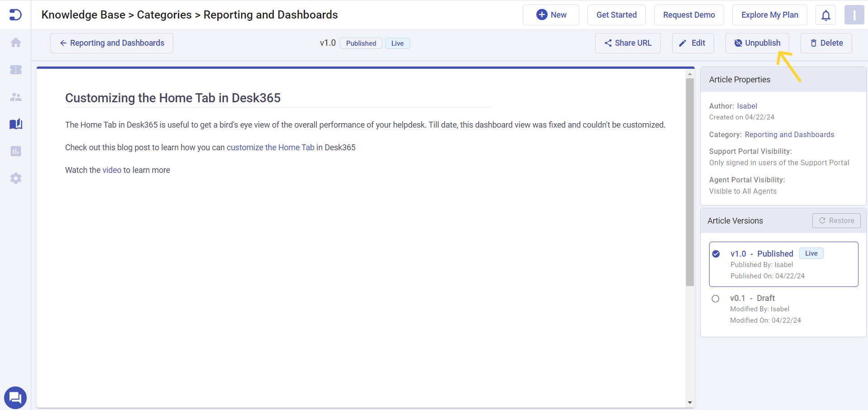Open the Knowledge Base book icon
Screen dimensions: 868x410
16,124
